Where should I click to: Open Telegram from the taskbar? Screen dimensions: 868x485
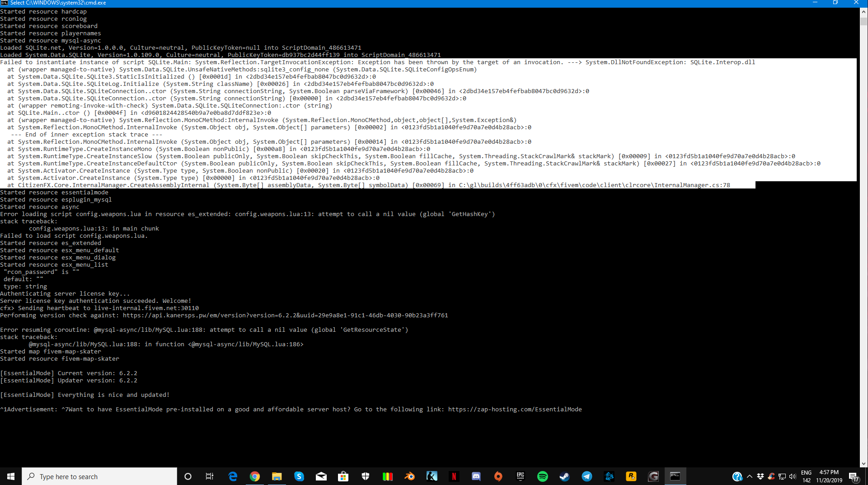point(586,476)
